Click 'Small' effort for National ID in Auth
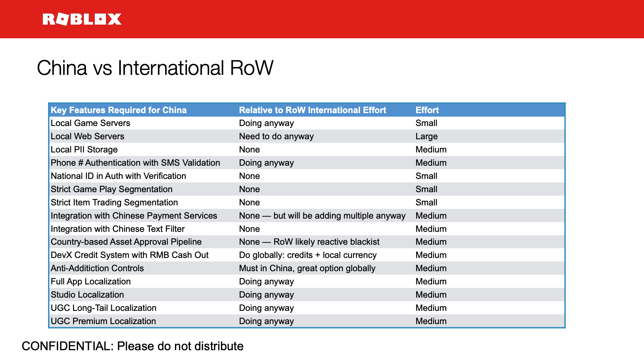The width and height of the screenshot is (644, 361). pos(426,176)
